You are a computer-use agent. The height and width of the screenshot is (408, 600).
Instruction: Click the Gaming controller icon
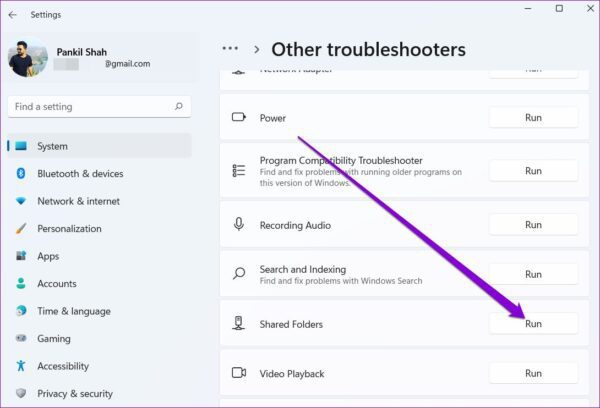[x=21, y=338]
